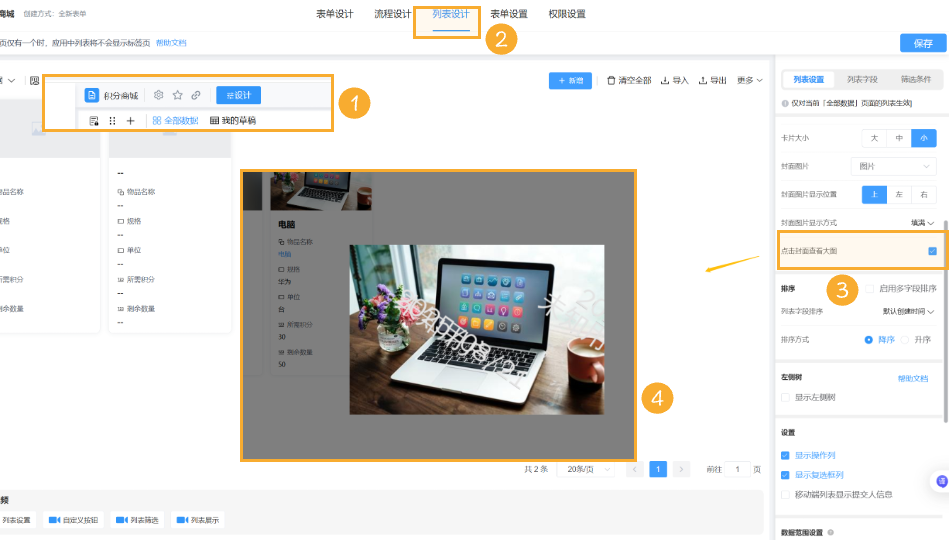Viewport: 949px width, 540px height.
Task: Click the 积分商城 form document icon
Action: (x=91, y=95)
